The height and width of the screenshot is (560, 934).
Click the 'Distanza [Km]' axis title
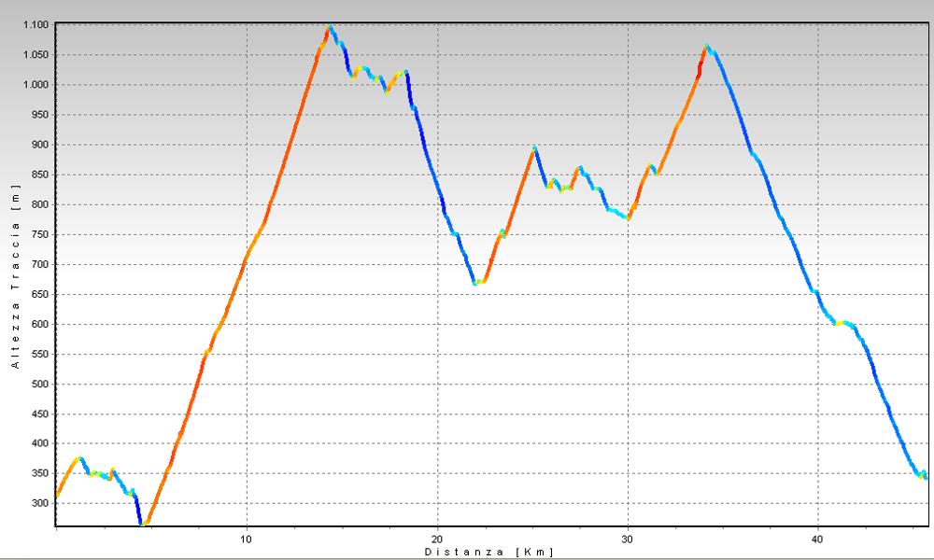[x=489, y=552]
